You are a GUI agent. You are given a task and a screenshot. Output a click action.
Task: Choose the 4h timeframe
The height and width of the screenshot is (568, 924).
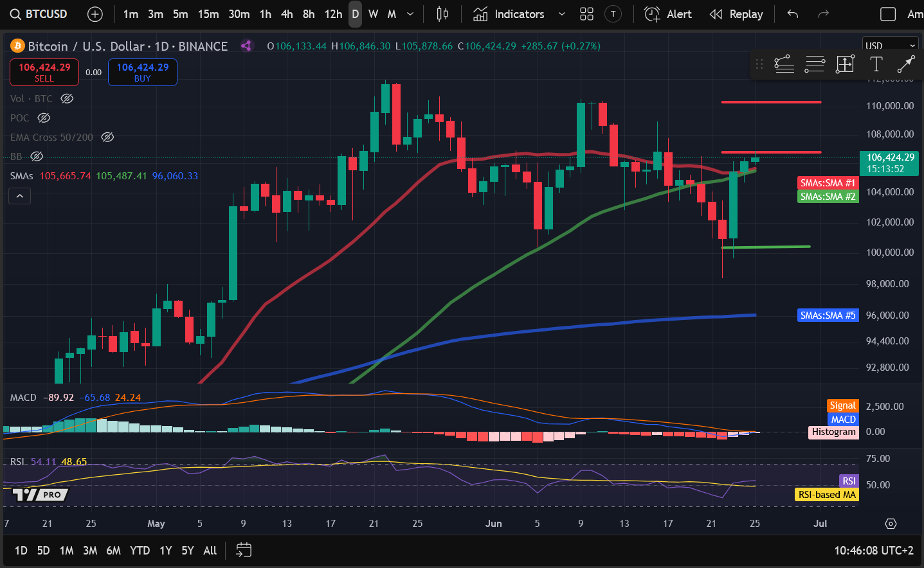tap(287, 14)
